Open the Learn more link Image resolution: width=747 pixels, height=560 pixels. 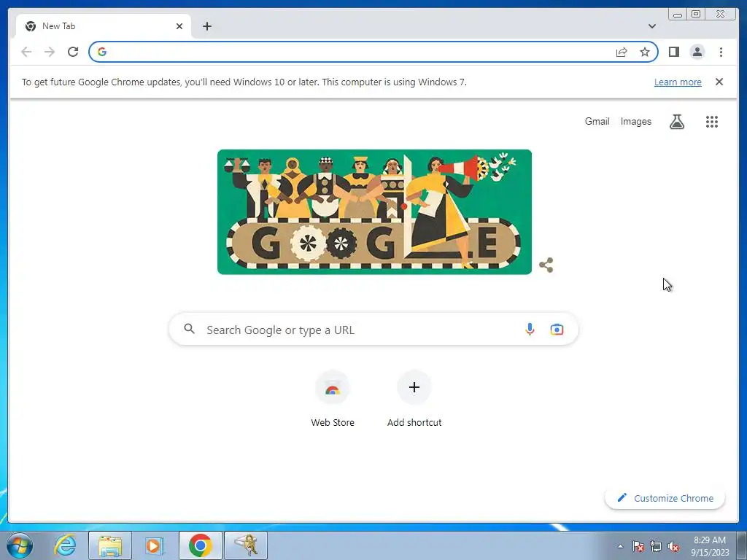coord(678,82)
